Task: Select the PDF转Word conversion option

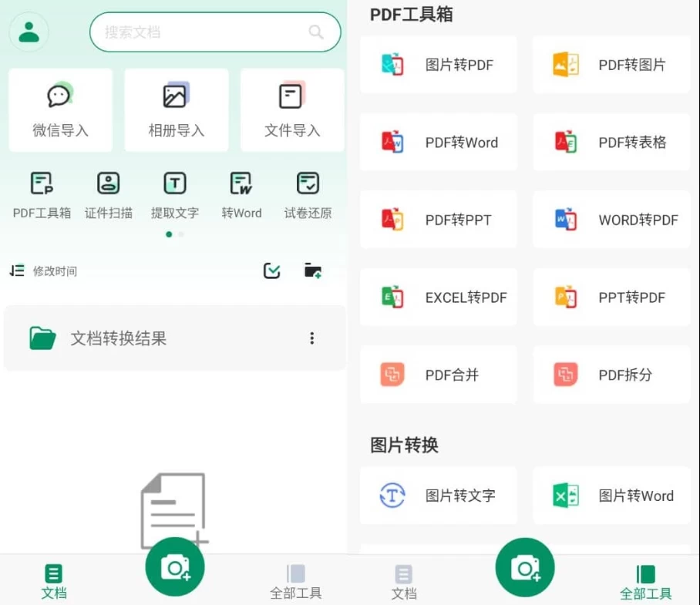Action: point(438,142)
